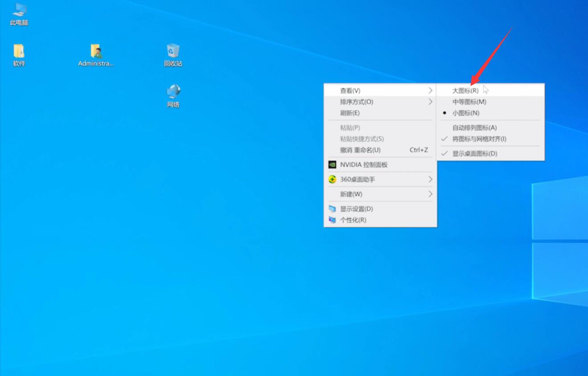
Task: Click the 显示设置 monitor icon
Action: 332,209
